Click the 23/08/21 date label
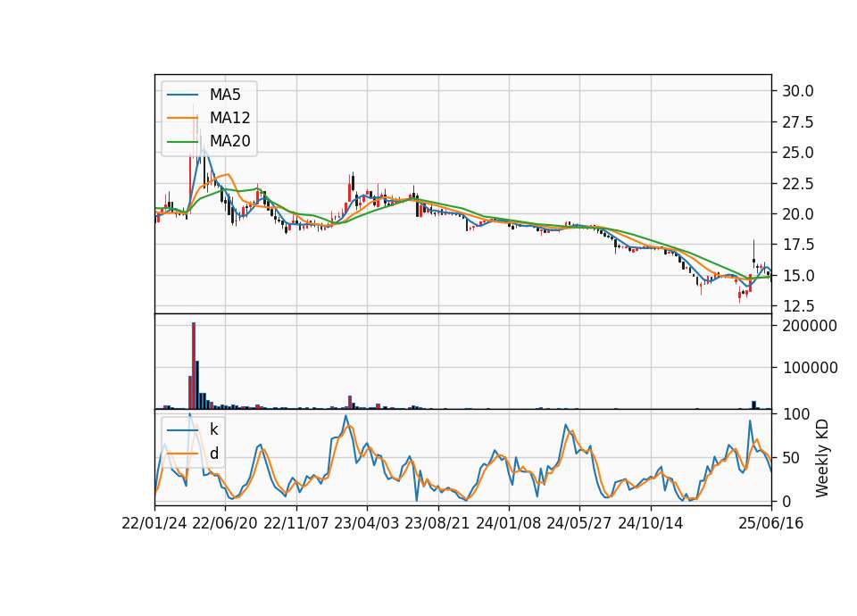 tap(437, 523)
